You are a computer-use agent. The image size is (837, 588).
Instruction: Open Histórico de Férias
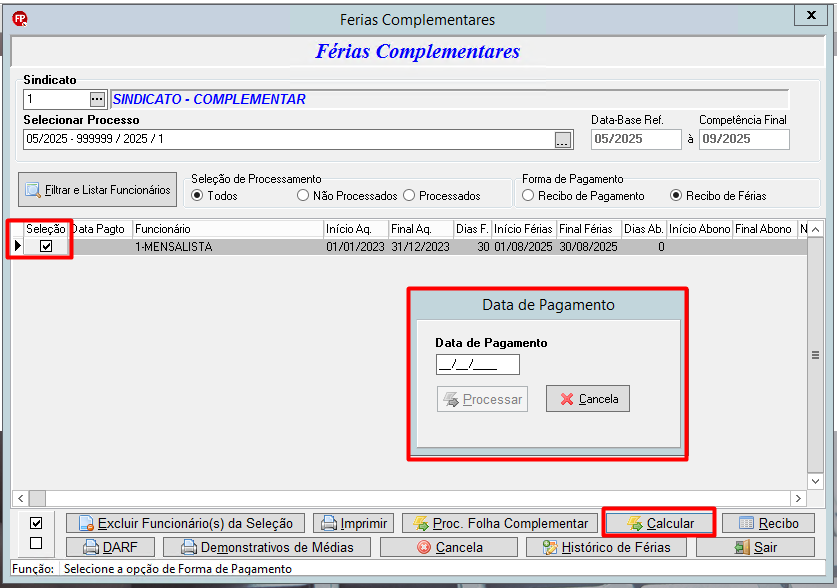pos(606,547)
